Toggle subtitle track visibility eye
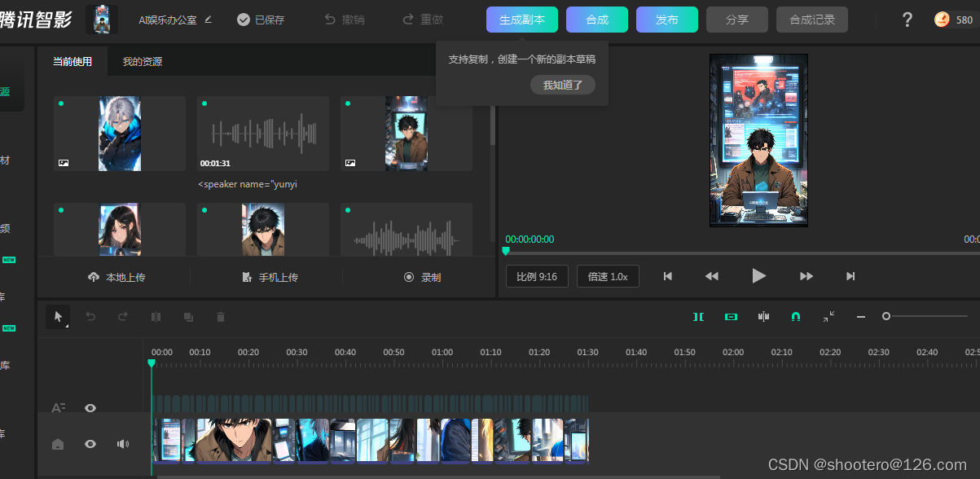The image size is (980, 479). pos(90,408)
